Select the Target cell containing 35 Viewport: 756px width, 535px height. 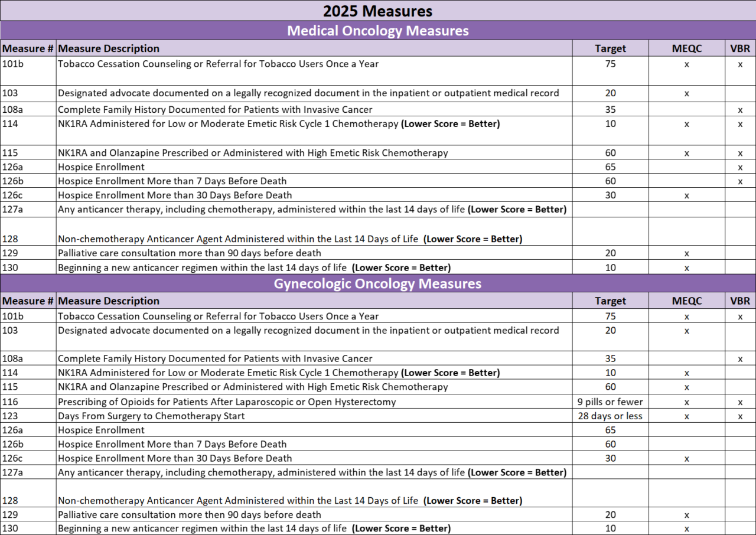pos(610,358)
